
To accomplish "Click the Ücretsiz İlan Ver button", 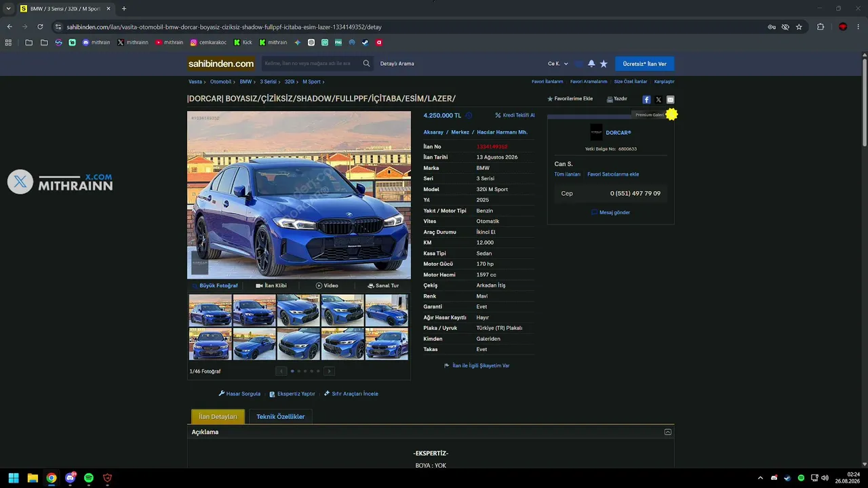I will 644,64.
